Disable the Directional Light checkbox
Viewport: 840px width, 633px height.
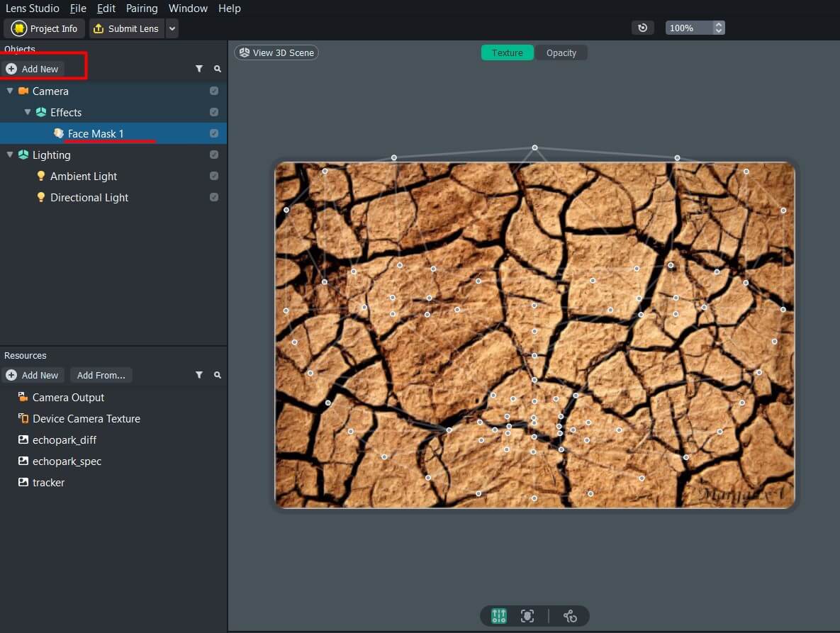tap(214, 197)
